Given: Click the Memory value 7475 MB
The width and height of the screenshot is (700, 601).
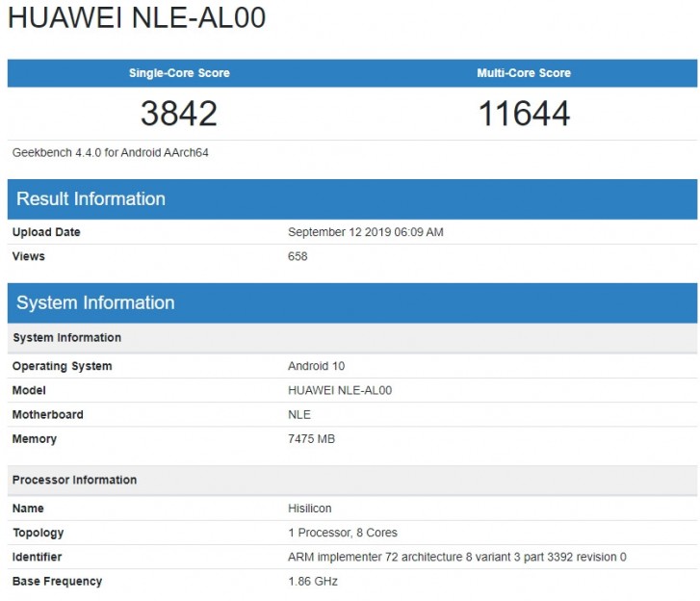Looking at the screenshot, I should (311, 439).
